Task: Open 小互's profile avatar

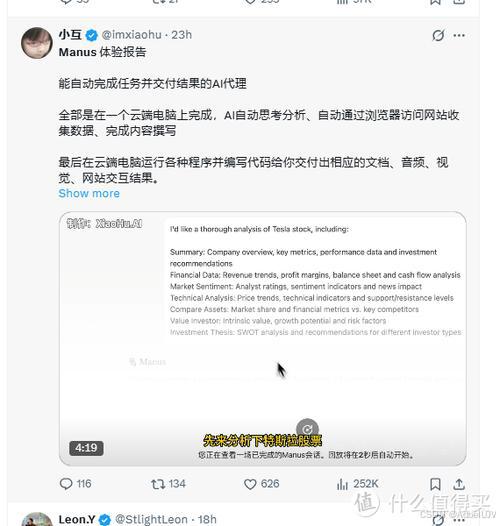Action: tap(37, 43)
